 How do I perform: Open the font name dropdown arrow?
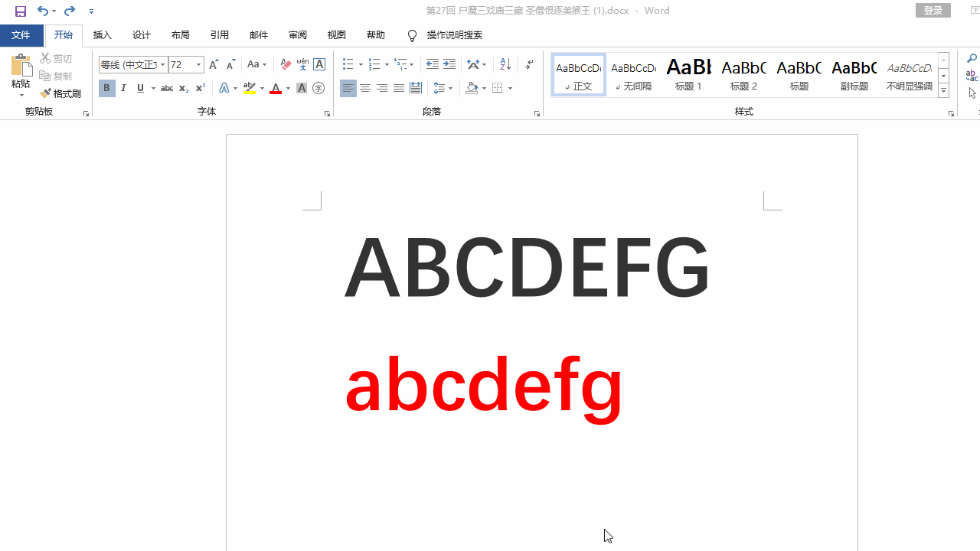click(163, 65)
